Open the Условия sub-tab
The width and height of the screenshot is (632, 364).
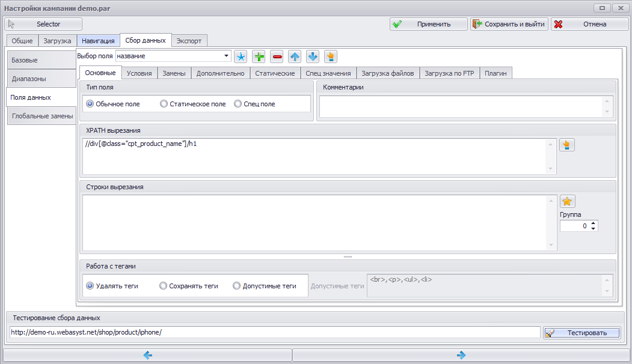pyautogui.click(x=139, y=73)
